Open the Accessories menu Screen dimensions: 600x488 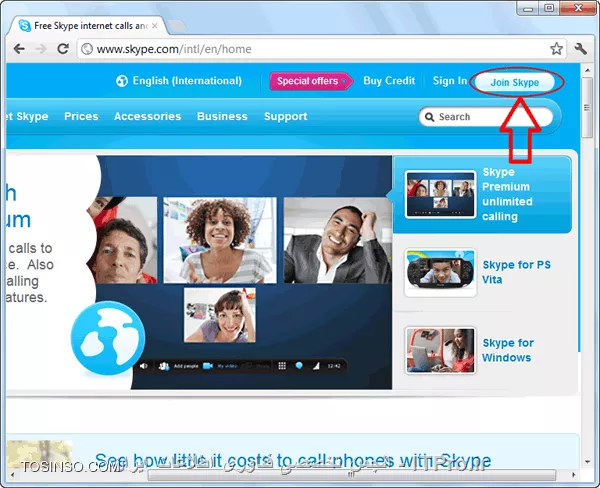coord(148,116)
